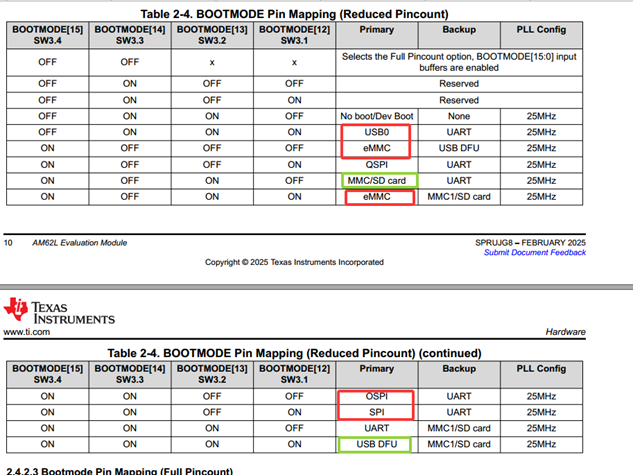Click 'BOOTMODE[15] SW3.4' header in first table
633x475 pixels.
click(48, 35)
